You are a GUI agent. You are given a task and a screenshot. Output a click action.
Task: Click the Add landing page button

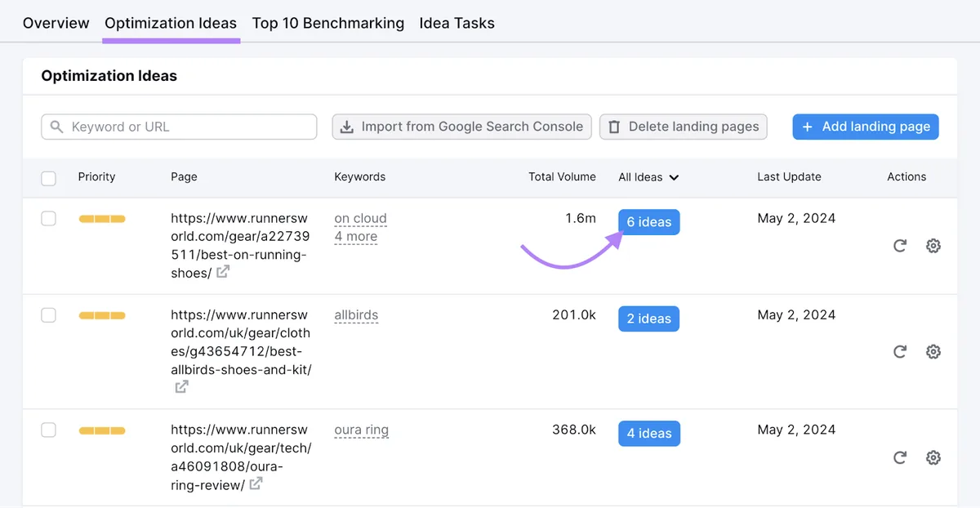pos(866,127)
